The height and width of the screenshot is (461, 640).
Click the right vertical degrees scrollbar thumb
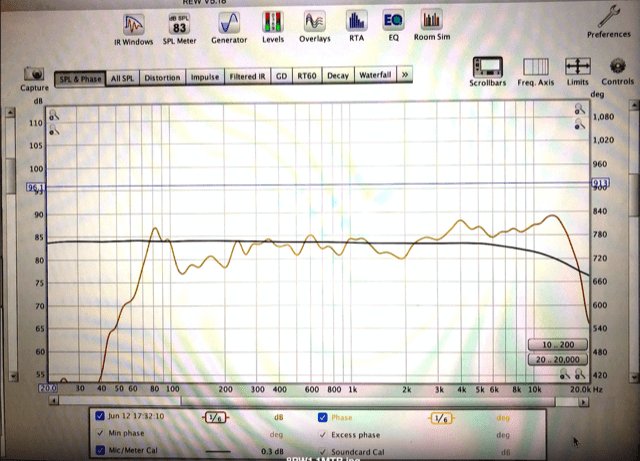click(634, 196)
